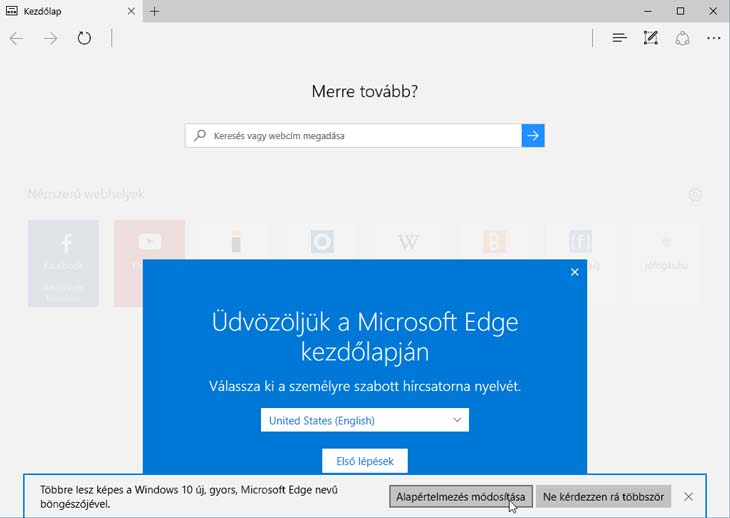The width and height of the screenshot is (730, 518).
Task: Open the top sites settings gear
Action: point(695,194)
